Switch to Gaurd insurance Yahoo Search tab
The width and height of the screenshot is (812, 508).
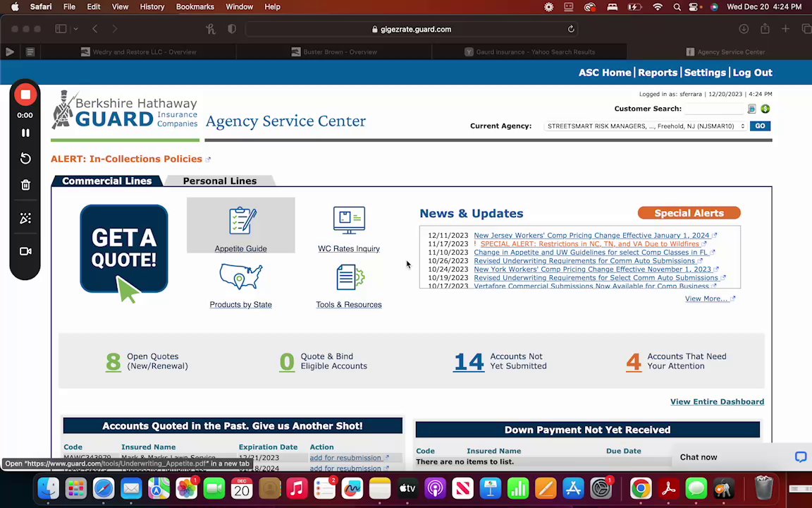529,52
